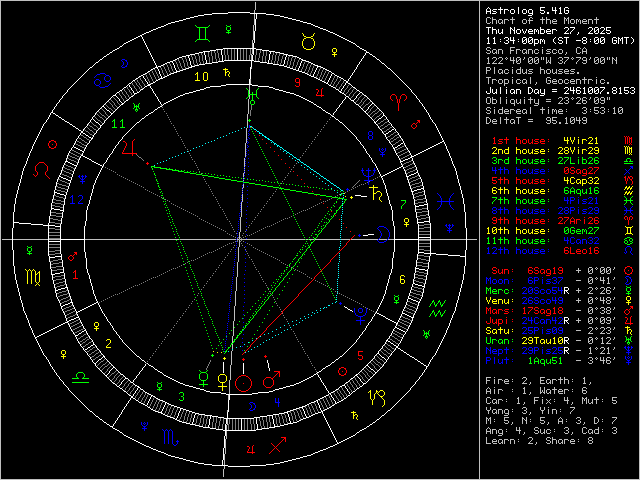Click the yellow Capricorn glyph on the outer ring

point(377,398)
